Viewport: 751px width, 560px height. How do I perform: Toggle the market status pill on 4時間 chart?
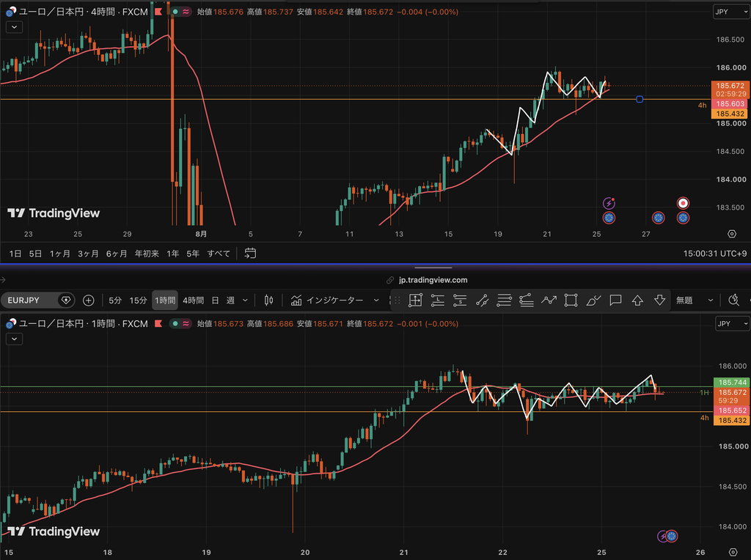[180, 12]
